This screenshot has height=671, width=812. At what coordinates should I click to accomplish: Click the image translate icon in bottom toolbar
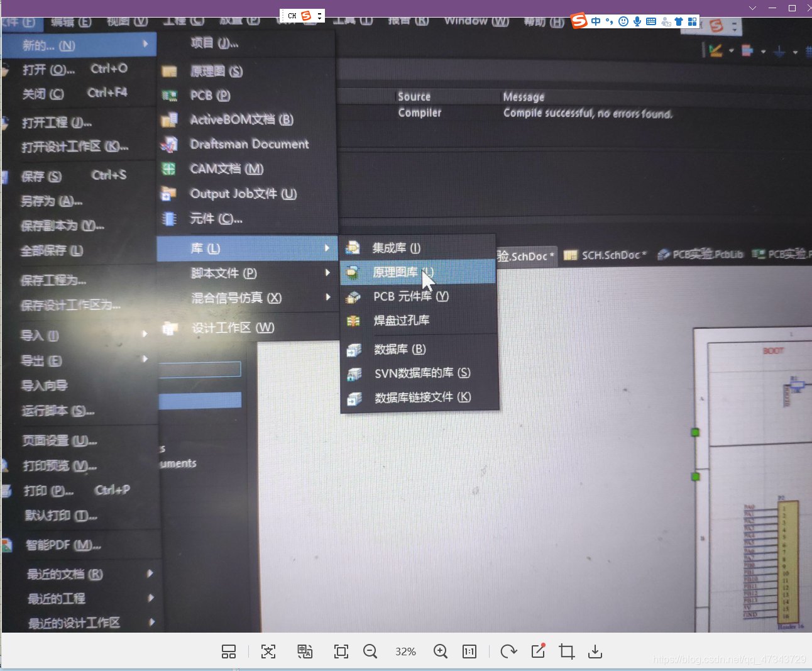pos(305,652)
